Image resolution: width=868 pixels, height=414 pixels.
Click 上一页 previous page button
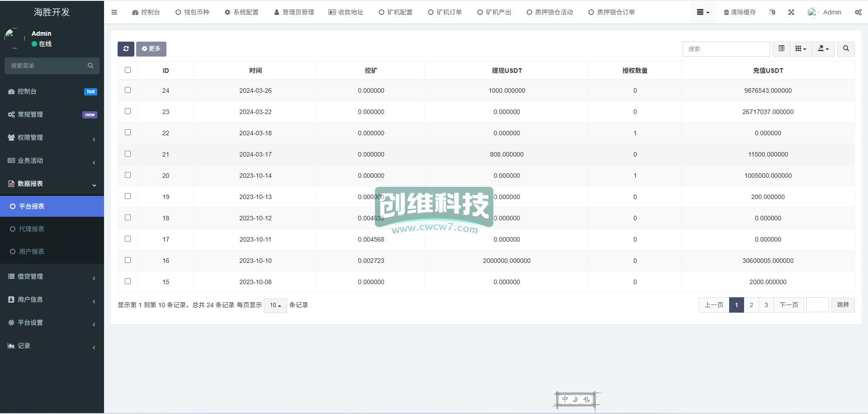[714, 305]
